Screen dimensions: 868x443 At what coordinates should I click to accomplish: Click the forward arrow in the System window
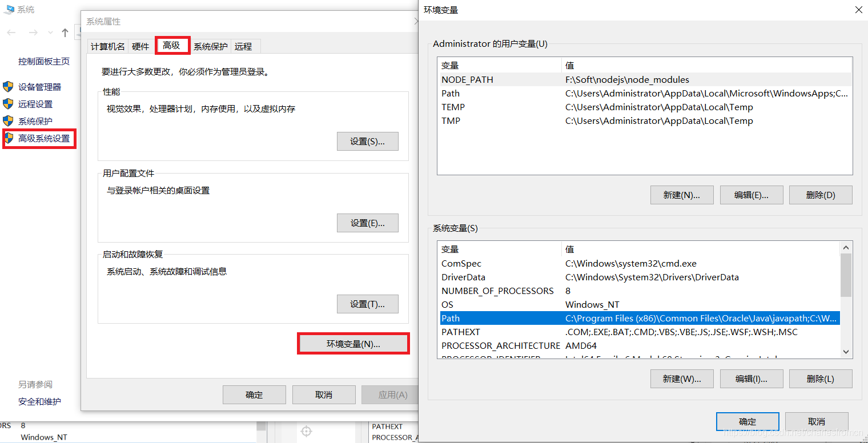click(33, 33)
